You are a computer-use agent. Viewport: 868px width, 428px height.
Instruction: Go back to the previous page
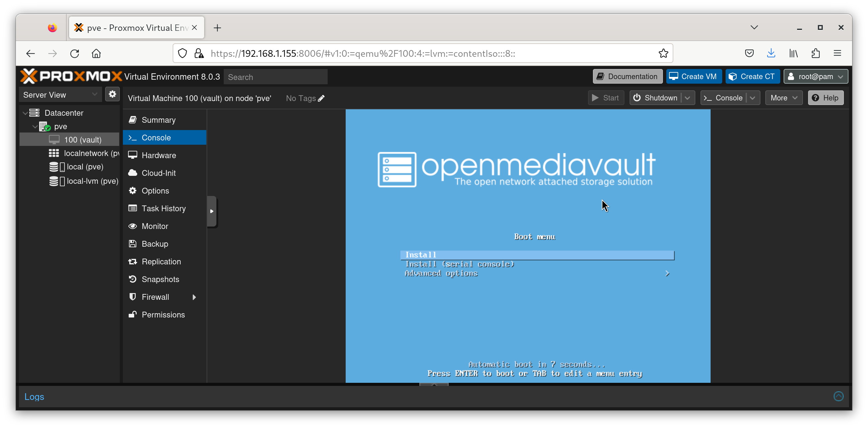pos(31,53)
